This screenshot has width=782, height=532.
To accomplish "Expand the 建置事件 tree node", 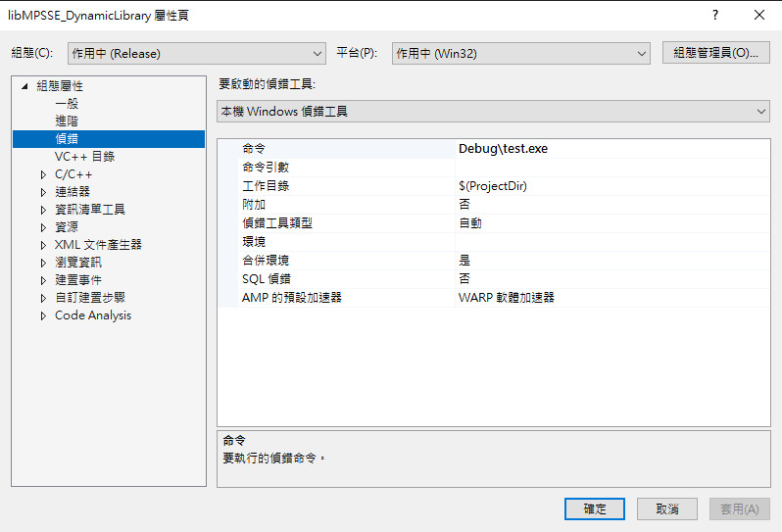I will (x=43, y=280).
